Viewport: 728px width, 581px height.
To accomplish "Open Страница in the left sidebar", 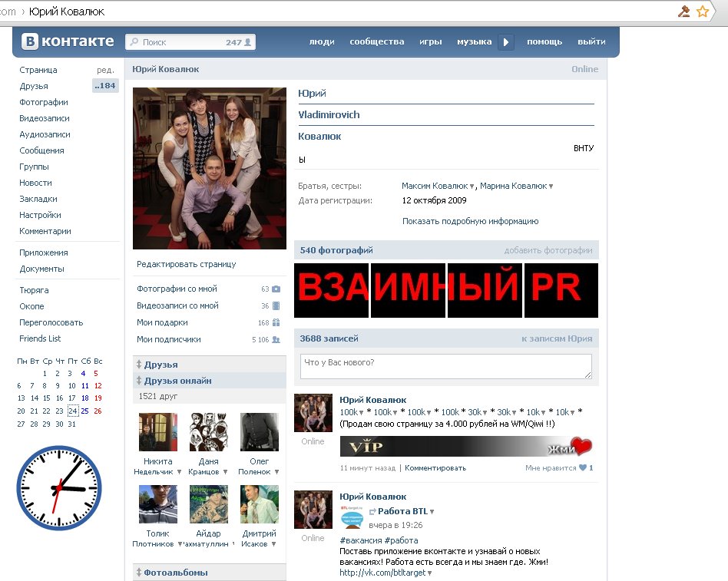I will click(38, 70).
